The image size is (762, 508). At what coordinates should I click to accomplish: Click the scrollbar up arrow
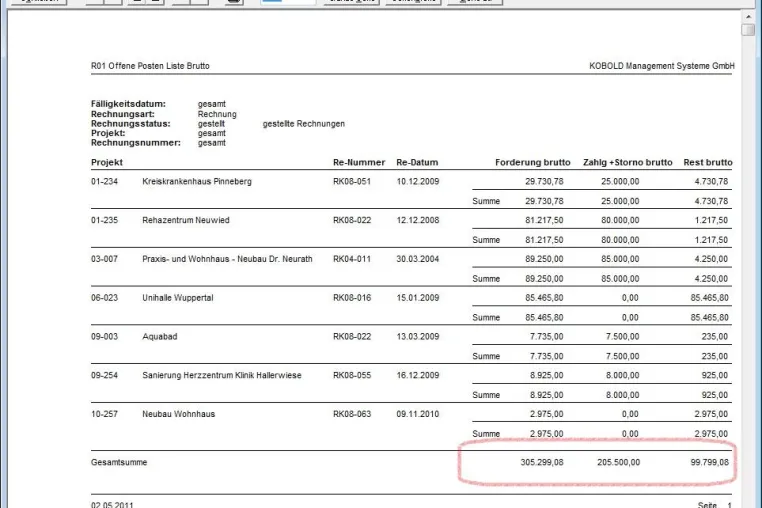coord(748,17)
